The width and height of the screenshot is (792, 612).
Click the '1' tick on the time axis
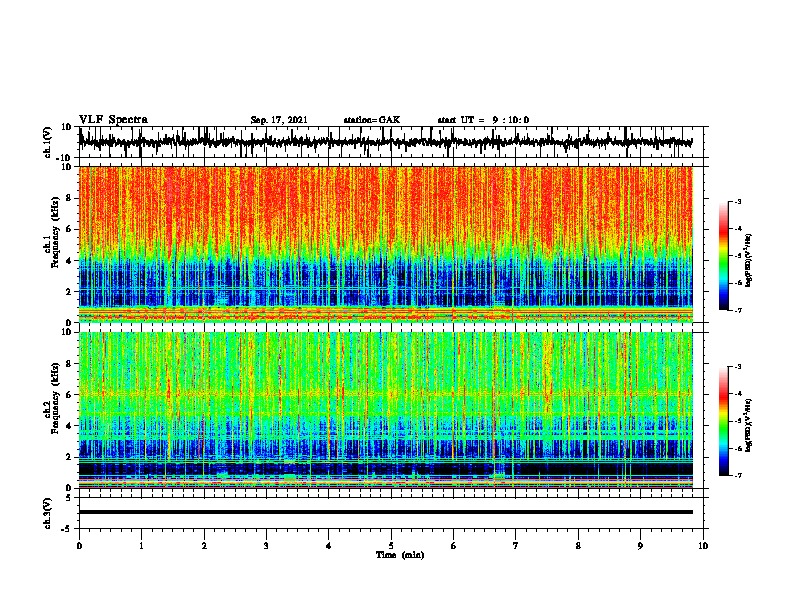pyautogui.click(x=141, y=546)
